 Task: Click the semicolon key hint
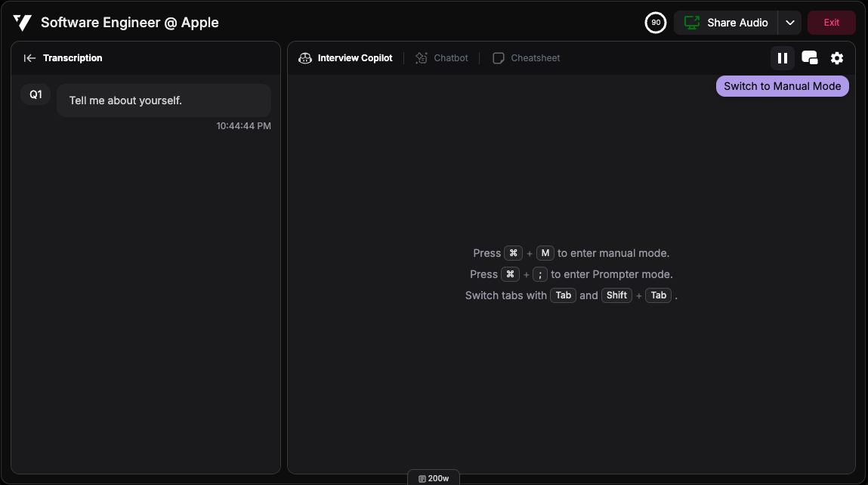pos(539,275)
